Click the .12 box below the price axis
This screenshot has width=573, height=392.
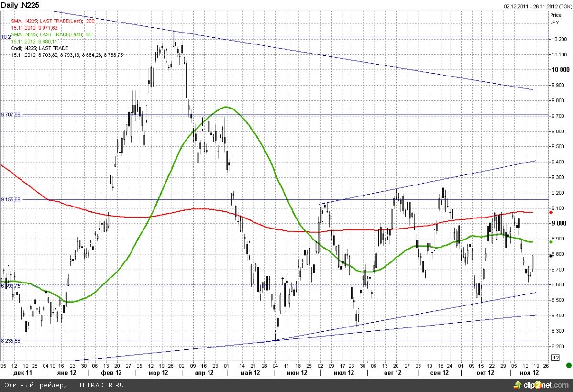[555, 358]
